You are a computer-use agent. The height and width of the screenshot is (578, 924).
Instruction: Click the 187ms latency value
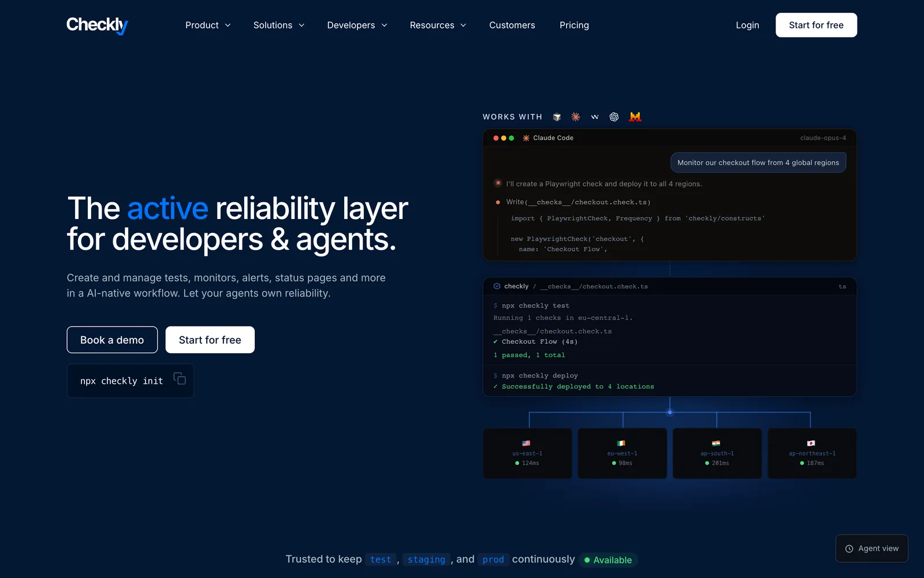815,463
